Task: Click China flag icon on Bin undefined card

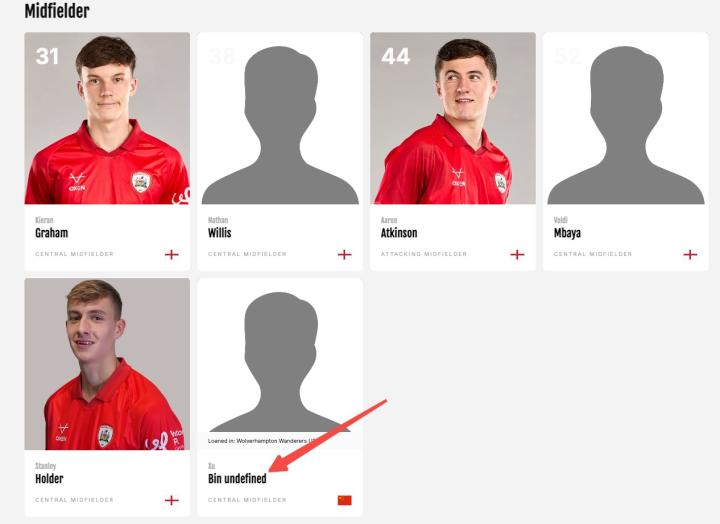Action: click(x=344, y=500)
